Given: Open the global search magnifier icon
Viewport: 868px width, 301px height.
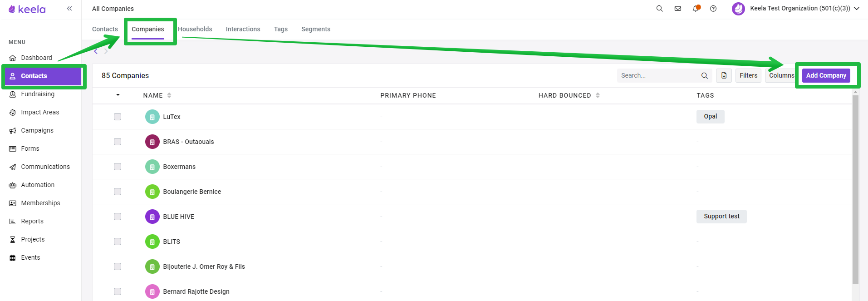Looking at the screenshot, I should (x=659, y=9).
